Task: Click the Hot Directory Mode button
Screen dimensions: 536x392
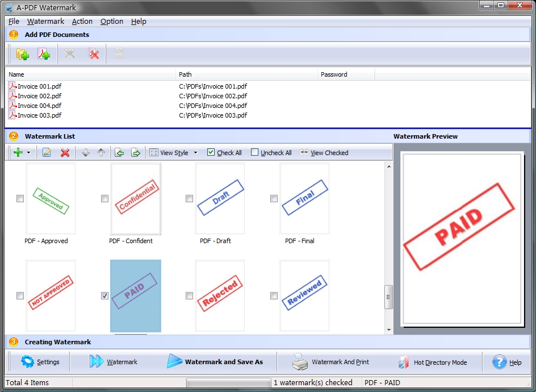Action: [436, 362]
